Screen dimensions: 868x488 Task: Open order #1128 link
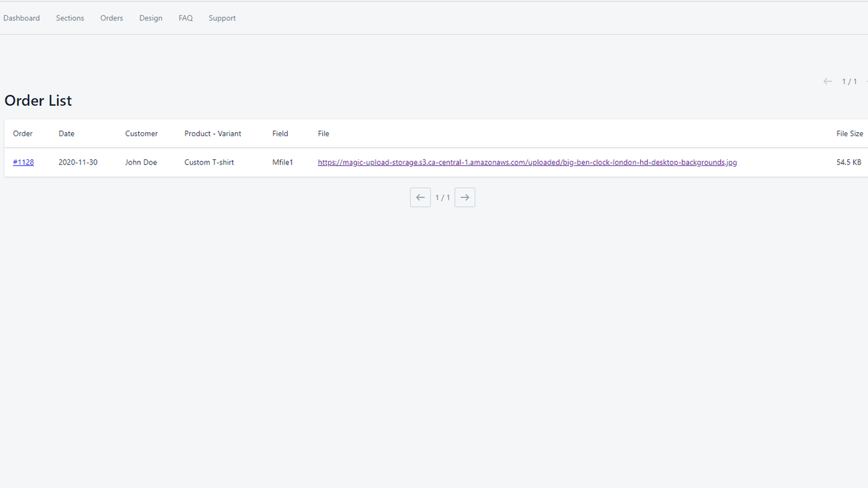(23, 162)
